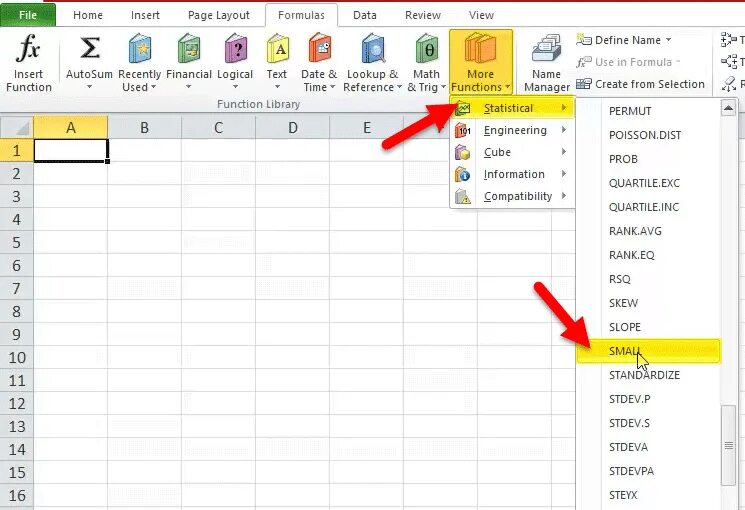Select column D header
This screenshot has width=745, height=510.
point(293,127)
